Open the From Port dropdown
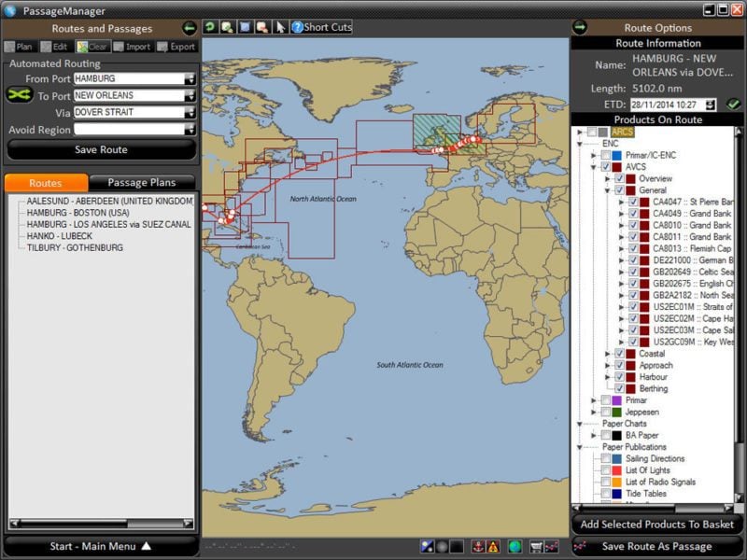Viewport: 747px width, 560px height. pos(190,79)
